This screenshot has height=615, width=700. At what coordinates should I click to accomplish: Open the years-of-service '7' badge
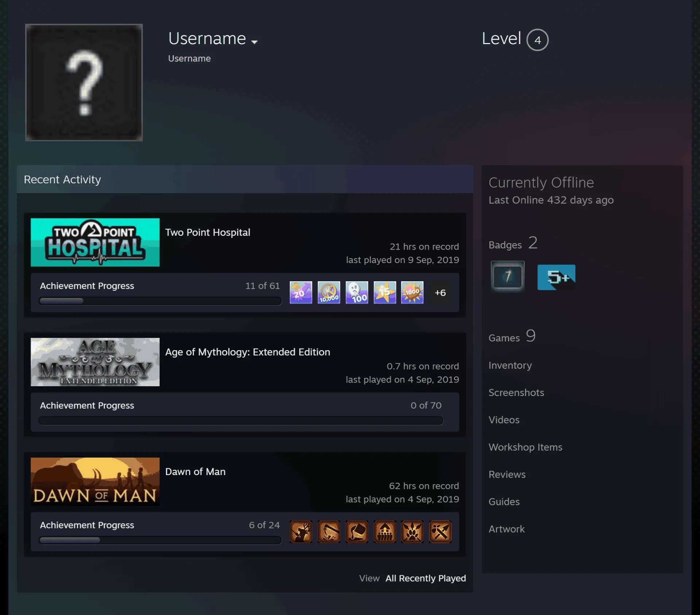click(x=507, y=277)
